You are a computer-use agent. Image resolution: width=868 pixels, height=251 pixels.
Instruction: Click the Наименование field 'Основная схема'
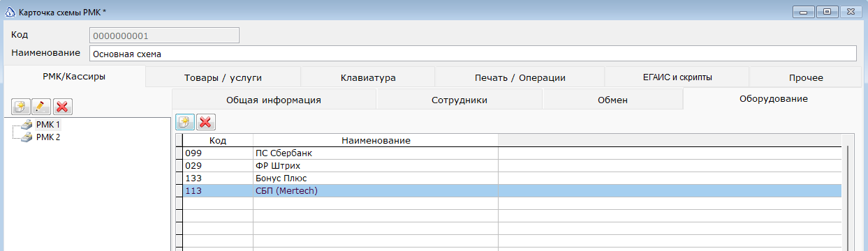pos(473,54)
